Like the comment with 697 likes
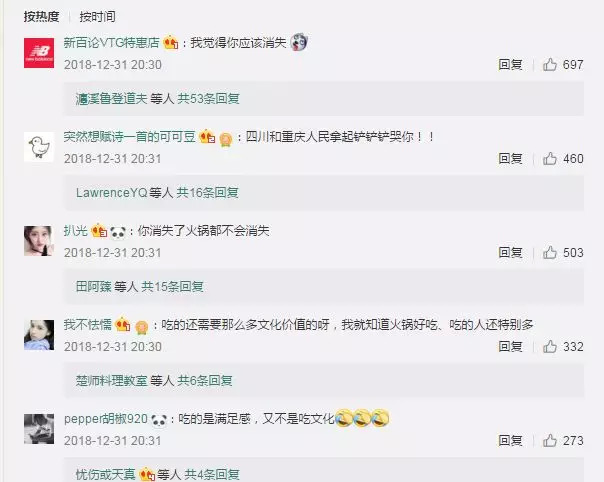This screenshot has height=482, width=604. coord(550,64)
